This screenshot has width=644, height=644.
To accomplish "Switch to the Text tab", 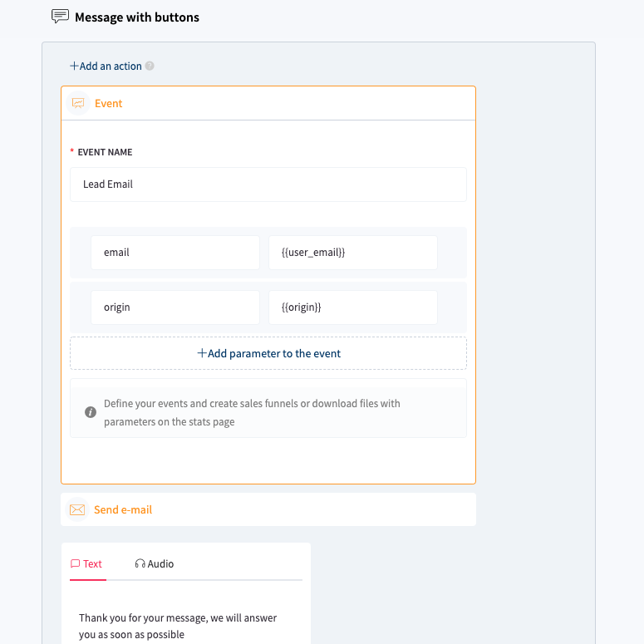I will [87, 563].
